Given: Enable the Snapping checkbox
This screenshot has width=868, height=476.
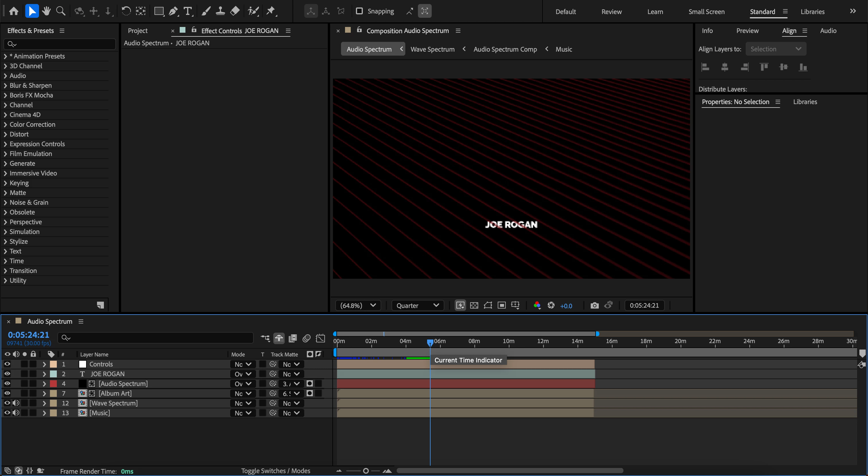Looking at the screenshot, I should [x=359, y=11].
